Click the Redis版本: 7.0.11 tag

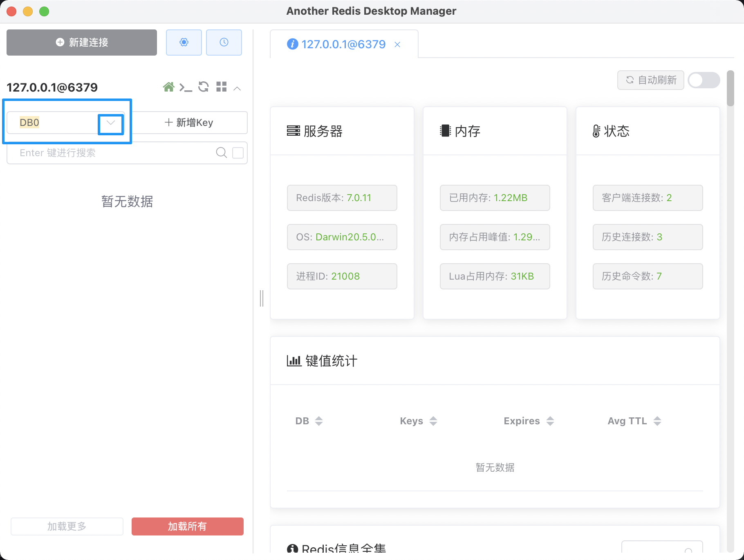coord(342,198)
